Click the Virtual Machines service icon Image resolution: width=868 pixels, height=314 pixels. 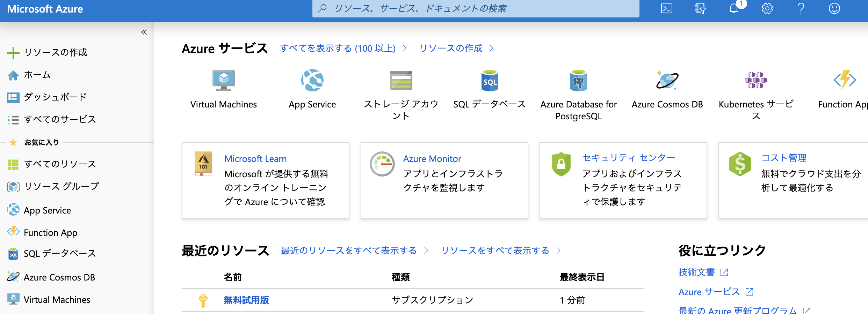(224, 80)
